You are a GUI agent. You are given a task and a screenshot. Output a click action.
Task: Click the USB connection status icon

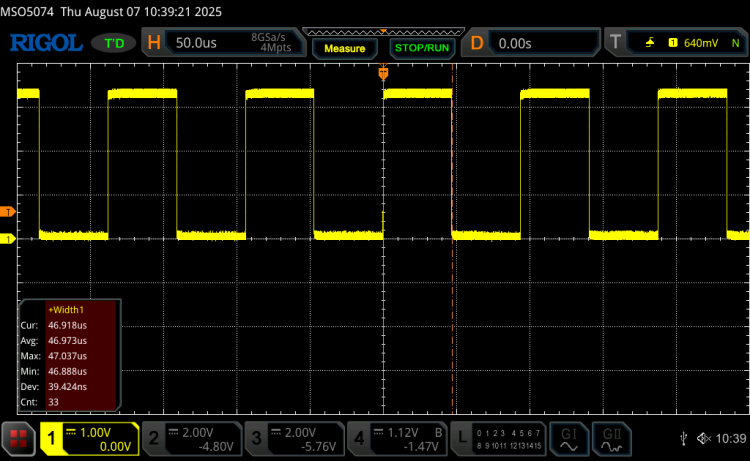[683, 438]
